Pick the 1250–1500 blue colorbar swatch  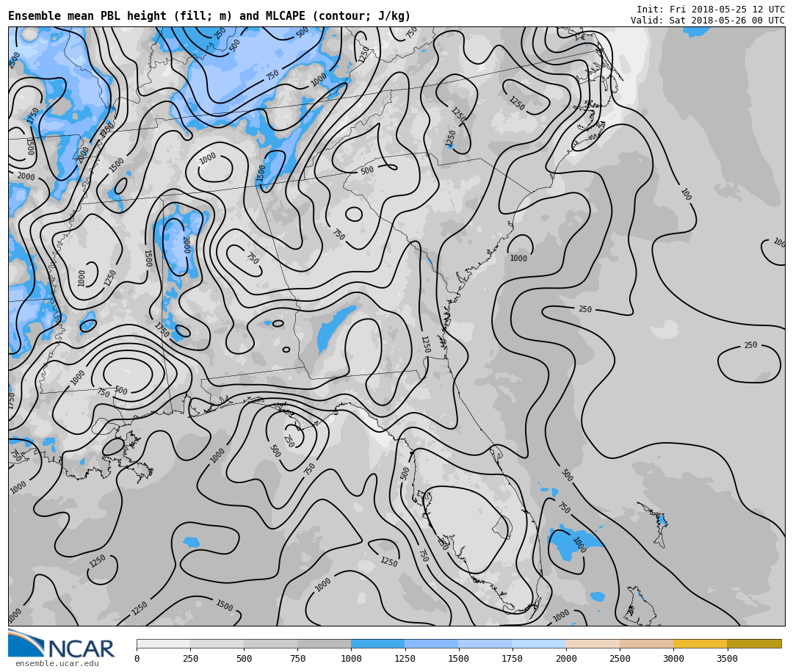click(432, 643)
